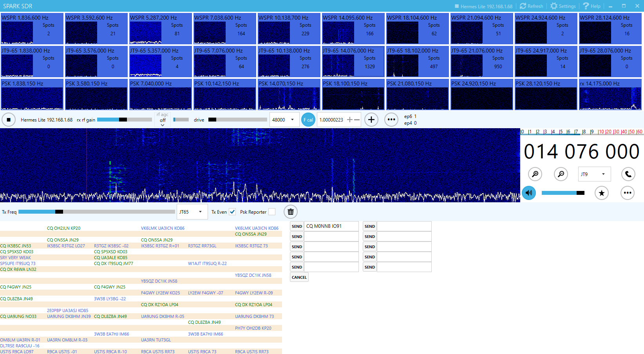Adjust the rx rf gain slider
The height and width of the screenshot is (354, 644).
(125, 120)
